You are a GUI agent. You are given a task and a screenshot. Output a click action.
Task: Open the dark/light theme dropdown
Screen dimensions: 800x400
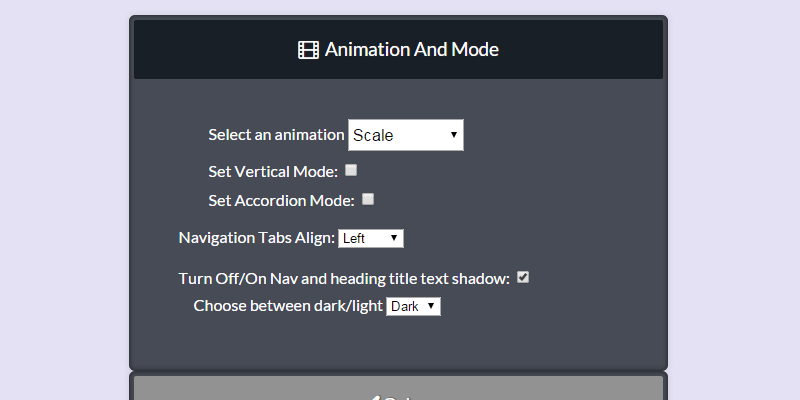(x=413, y=306)
